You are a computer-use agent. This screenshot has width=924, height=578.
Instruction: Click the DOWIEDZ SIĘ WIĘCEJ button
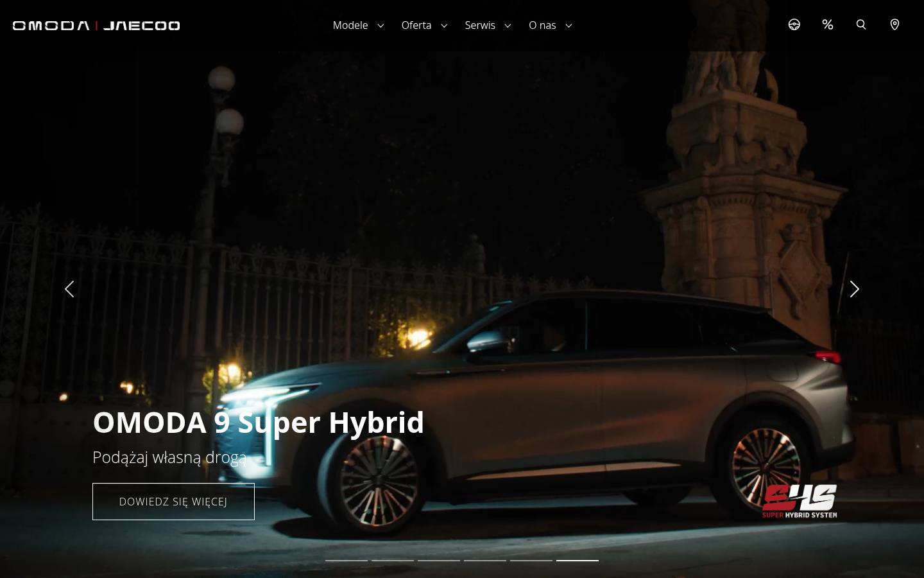tap(173, 502)
